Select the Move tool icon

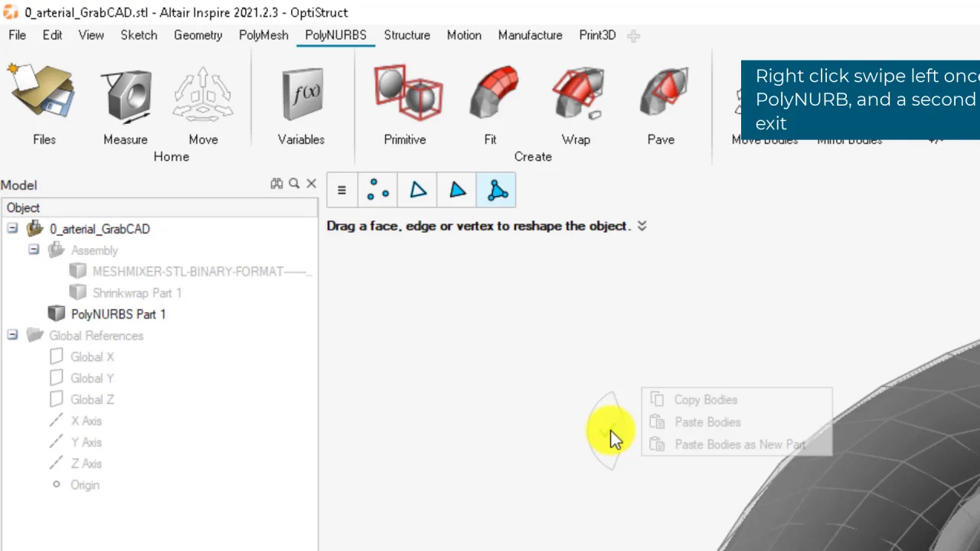point(203,94)
